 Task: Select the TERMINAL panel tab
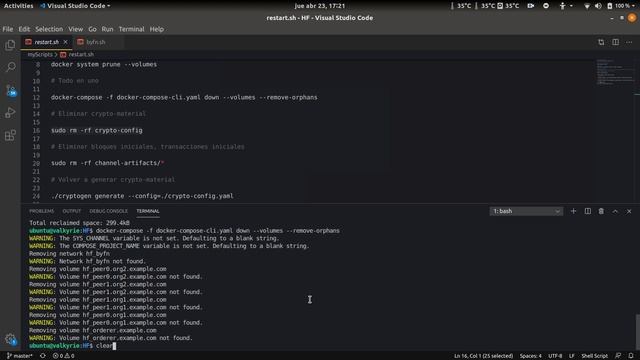coord(148,211)
